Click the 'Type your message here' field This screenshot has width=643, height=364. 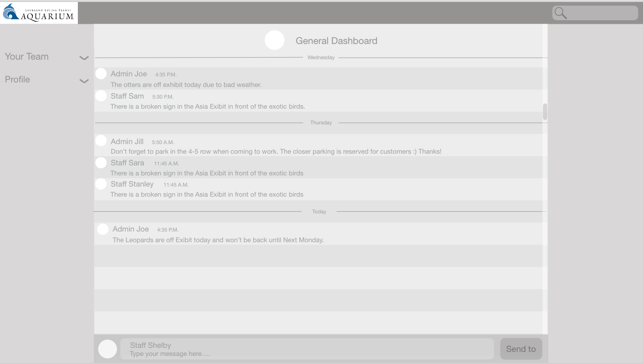pos(307,349)
